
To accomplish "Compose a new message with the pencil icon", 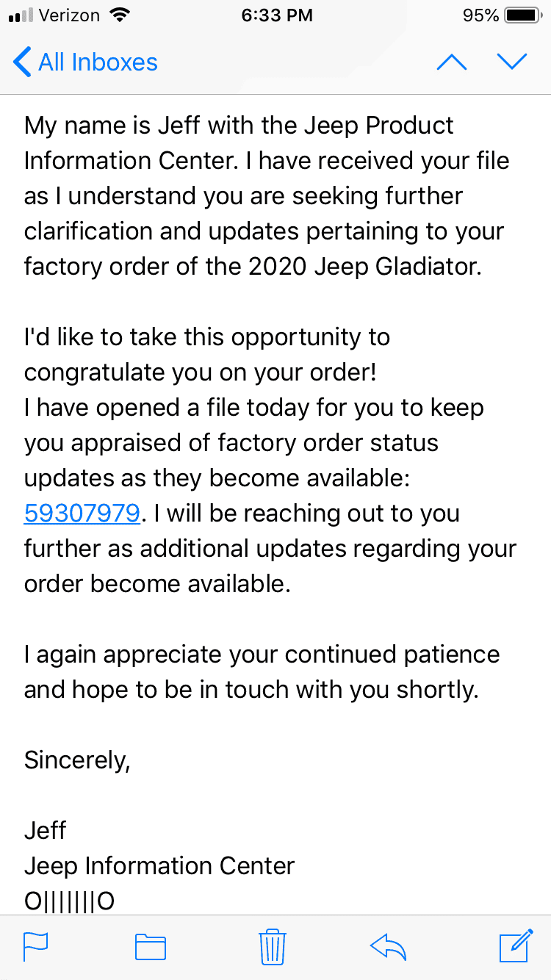I will tap(516, 945).
